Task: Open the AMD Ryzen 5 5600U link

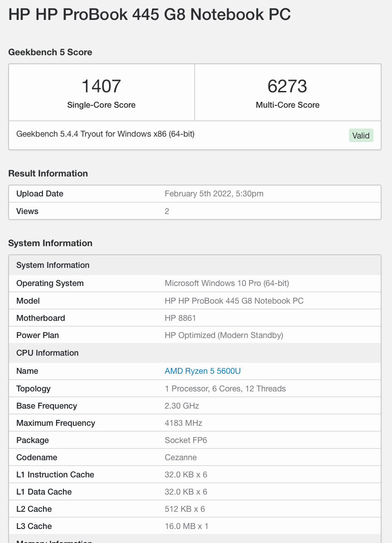Action: (x=202, y=371)
